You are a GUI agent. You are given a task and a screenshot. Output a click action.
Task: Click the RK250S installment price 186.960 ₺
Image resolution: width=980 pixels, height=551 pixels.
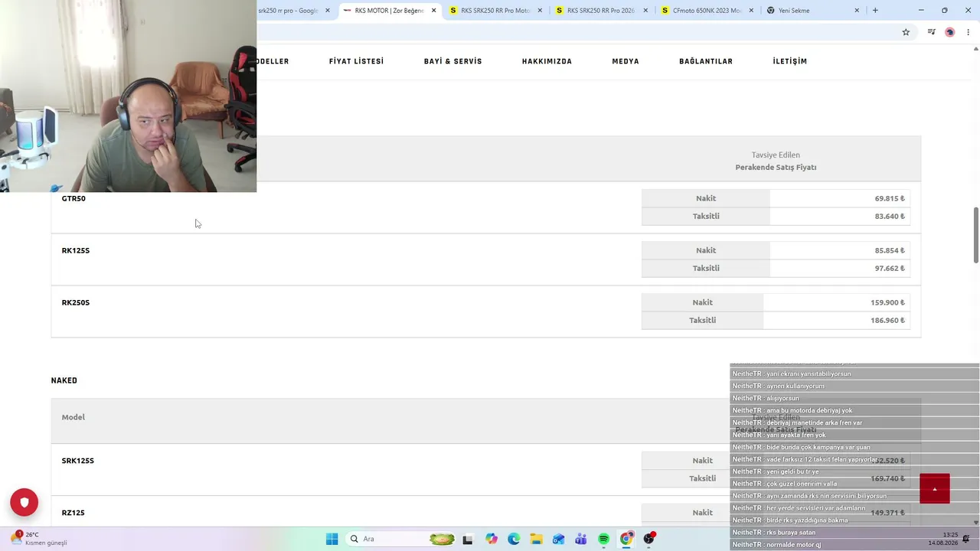click(x=887, y=320)
